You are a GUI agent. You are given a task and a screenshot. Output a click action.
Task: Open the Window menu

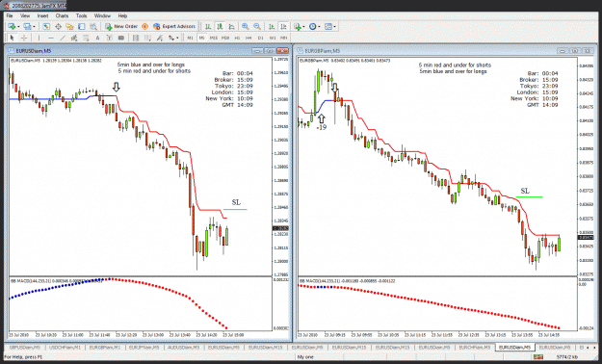coord(102,15)
